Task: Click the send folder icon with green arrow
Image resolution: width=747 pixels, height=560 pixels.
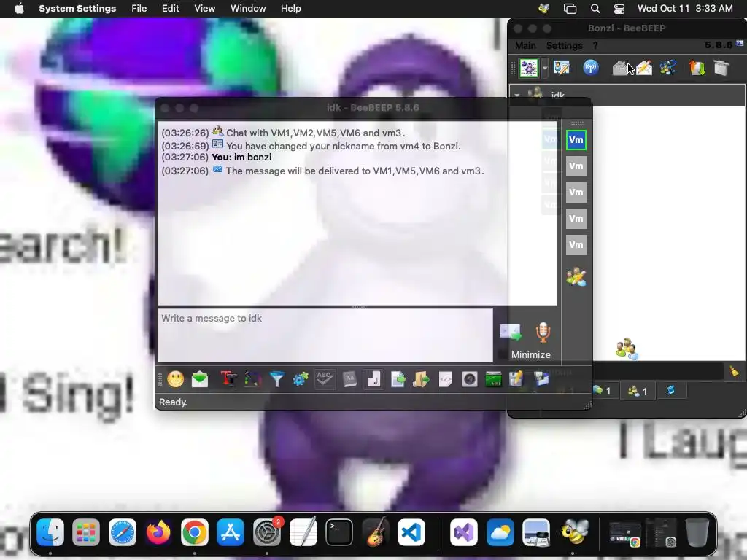Action: 421,379
